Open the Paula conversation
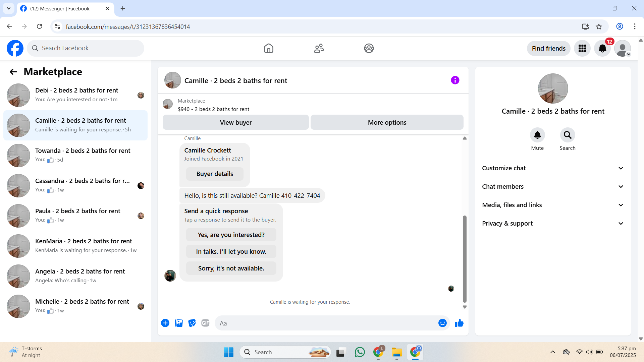644x362 pixels. coord(75,216)
